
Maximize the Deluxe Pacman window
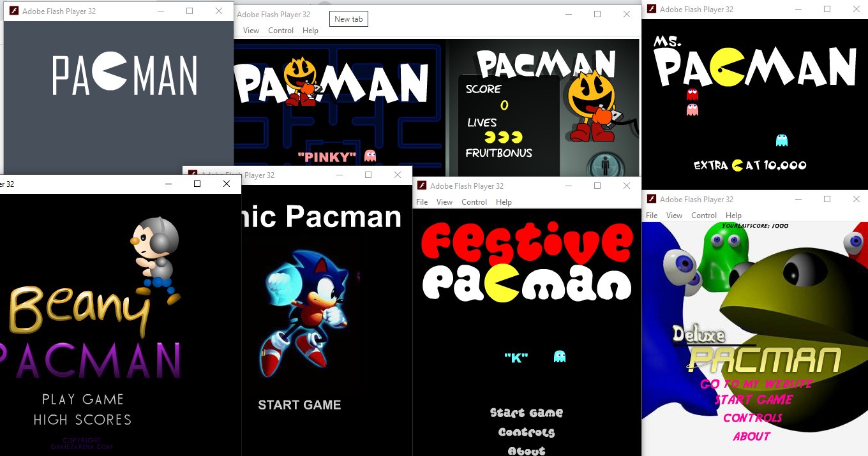point(827,199)
